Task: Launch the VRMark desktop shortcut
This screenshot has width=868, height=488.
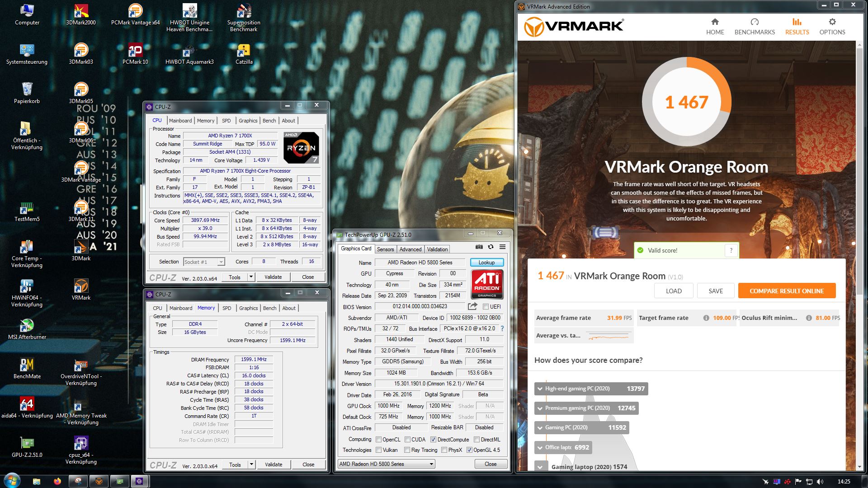Action: tap(81, 290)
